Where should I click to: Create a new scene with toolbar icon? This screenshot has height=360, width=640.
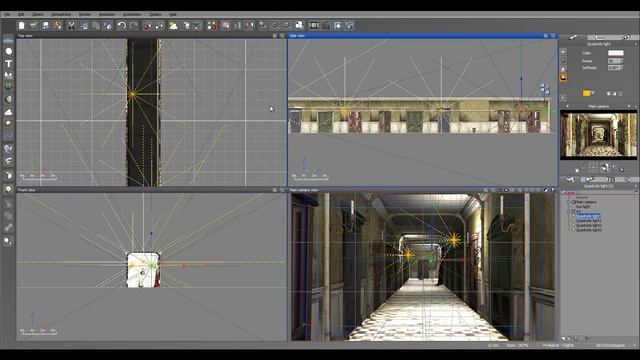(x=22, y=25)
